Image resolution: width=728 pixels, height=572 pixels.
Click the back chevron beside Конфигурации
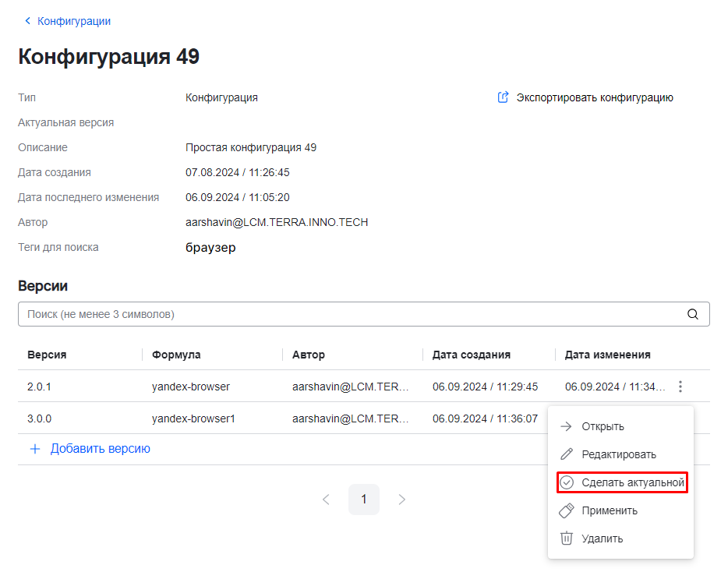click(x=28, y=21)
